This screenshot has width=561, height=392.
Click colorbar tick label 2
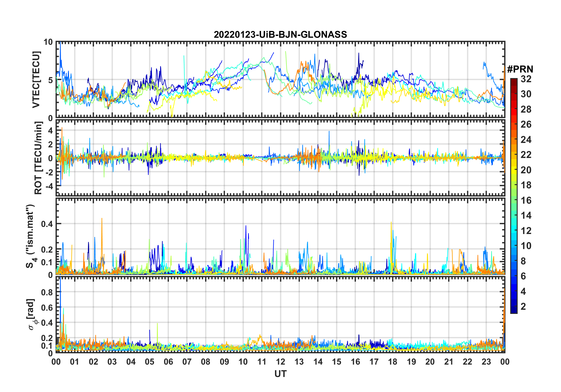[x=524, y=307]
